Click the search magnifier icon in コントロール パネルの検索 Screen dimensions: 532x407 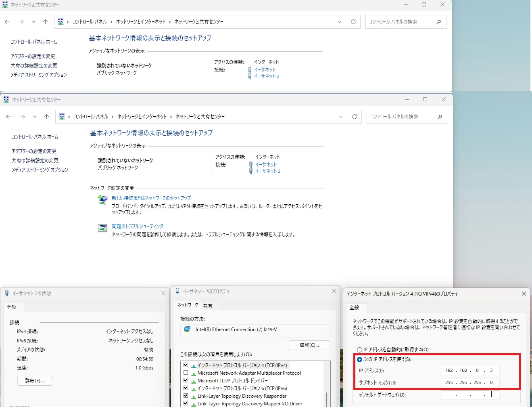pyautogui.click(x=439, y=117)
